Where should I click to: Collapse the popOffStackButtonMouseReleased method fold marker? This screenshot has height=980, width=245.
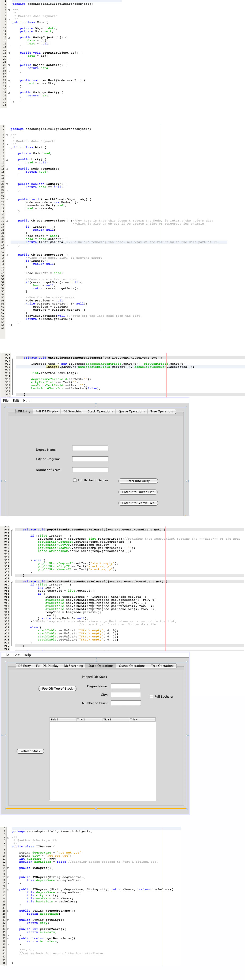click(x=12, y=530)
